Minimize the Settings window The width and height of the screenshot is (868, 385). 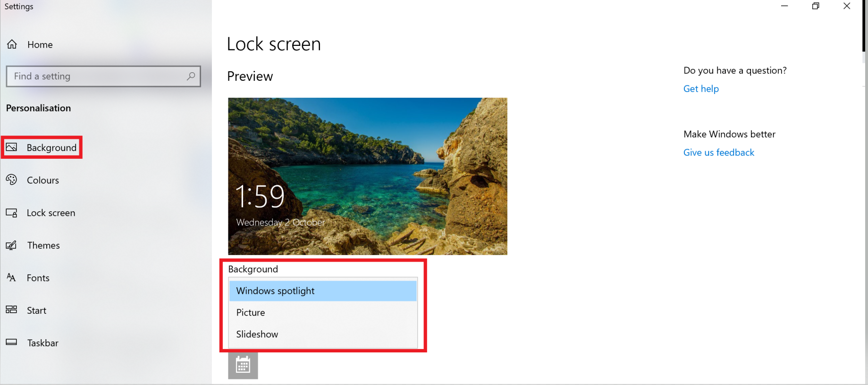click(784, 6)
